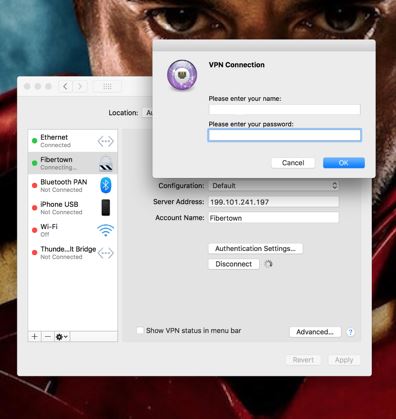Click the Bluetooth PAN red status dot
This screenshot has width=396, height=419.
coord(34,185)
